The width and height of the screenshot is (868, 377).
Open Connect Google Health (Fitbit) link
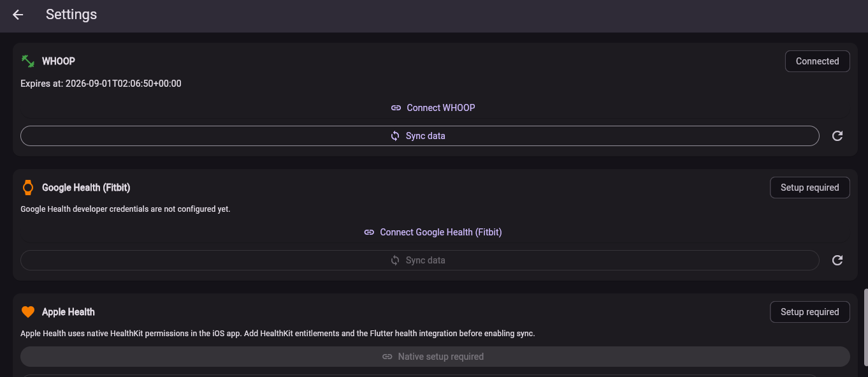(x=433, y=232)
